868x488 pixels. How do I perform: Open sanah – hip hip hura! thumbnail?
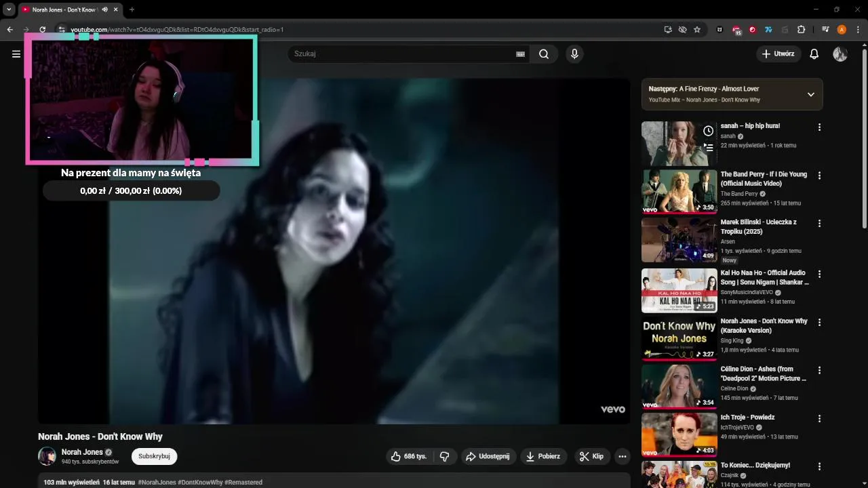pos(679,144)
